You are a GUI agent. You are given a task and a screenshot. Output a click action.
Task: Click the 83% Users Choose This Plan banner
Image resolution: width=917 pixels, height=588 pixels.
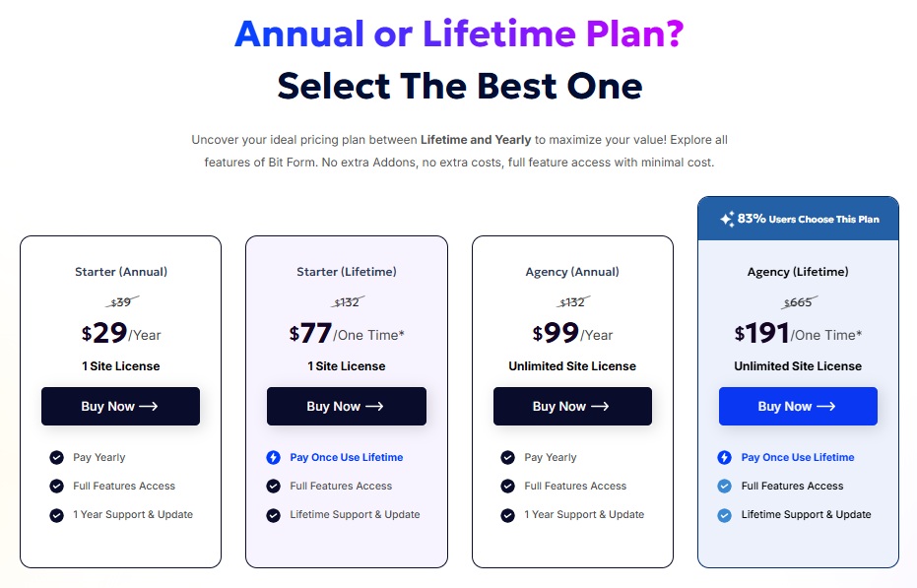point(798,219)
